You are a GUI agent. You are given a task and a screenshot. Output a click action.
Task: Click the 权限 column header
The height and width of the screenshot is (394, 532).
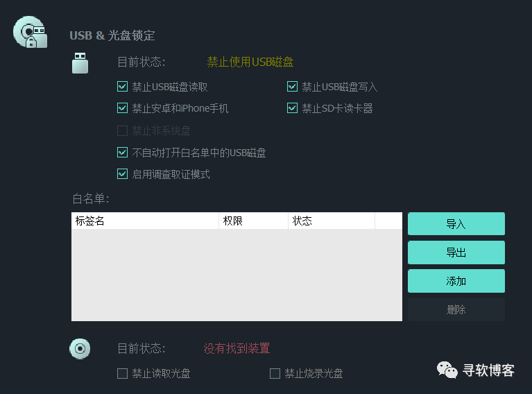coord(253,221)
